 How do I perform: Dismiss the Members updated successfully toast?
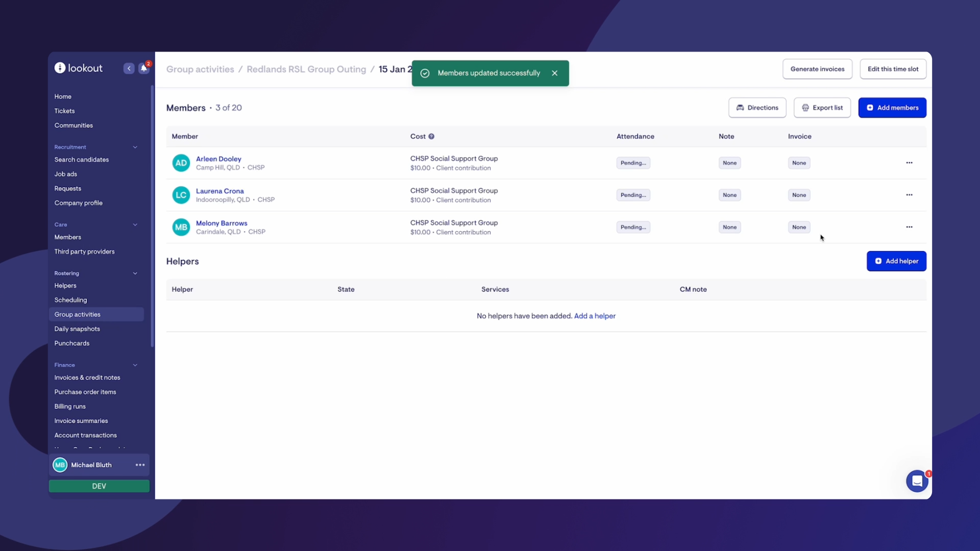click(555, 73)
